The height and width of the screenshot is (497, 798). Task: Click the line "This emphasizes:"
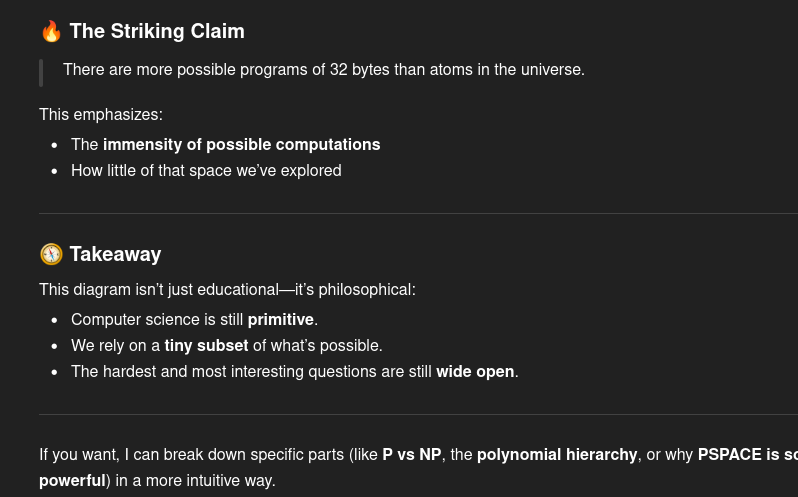point(101,115)
